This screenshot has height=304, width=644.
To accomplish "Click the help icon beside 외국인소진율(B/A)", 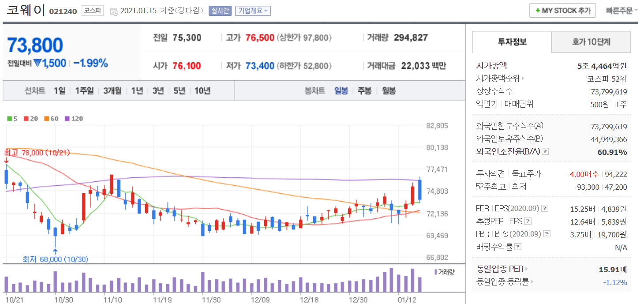I will [x=546, y=152].
